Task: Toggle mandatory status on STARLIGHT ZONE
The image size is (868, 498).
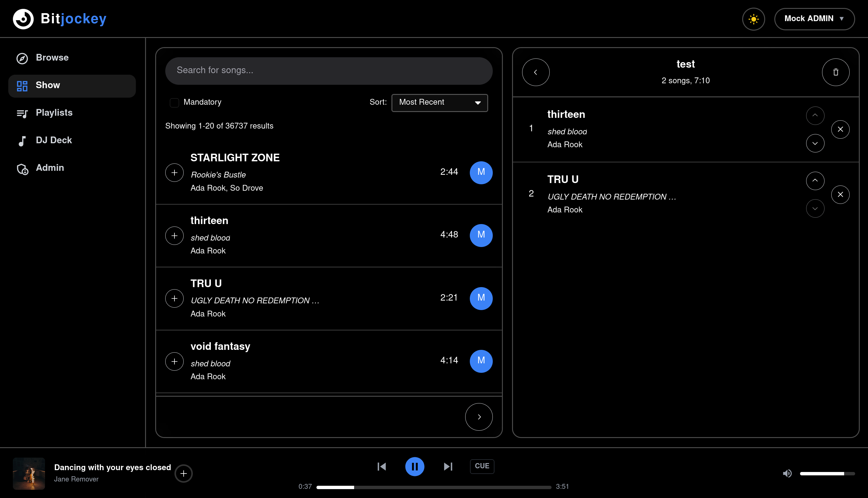Action: click(x=481, y=172)
